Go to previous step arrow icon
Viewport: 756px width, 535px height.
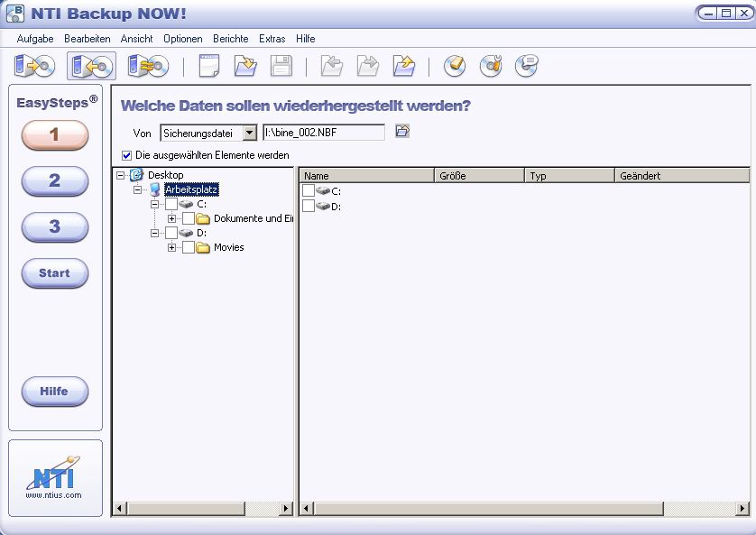pos(332,66)
